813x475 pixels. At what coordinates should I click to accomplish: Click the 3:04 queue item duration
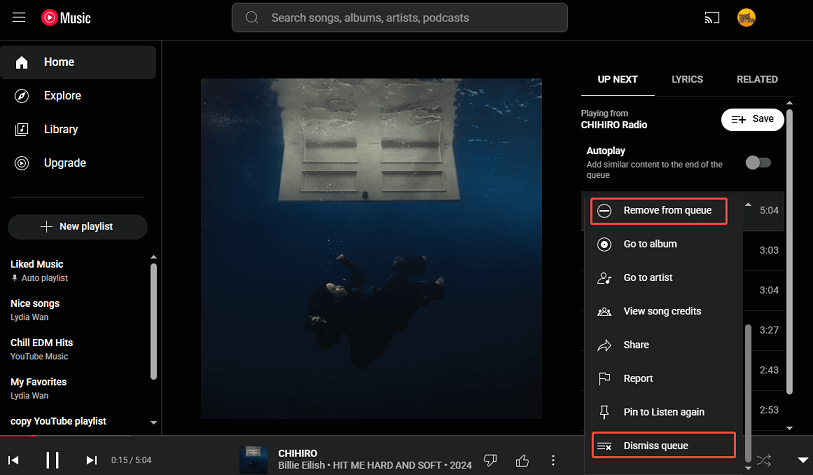[769, 290]
